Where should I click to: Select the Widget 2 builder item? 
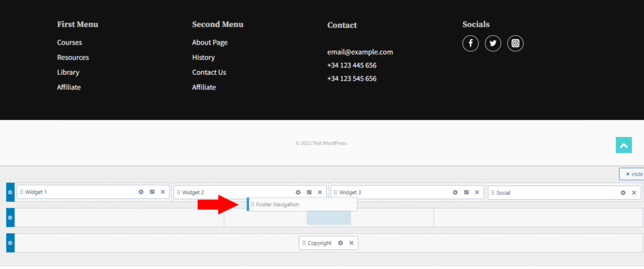250,192
